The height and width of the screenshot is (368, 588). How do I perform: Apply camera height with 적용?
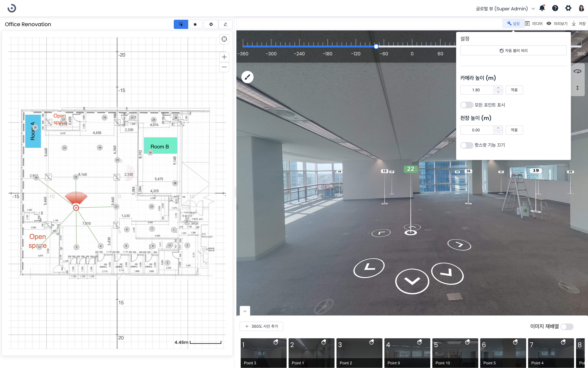pyautogui.click(x=514, y=90)
